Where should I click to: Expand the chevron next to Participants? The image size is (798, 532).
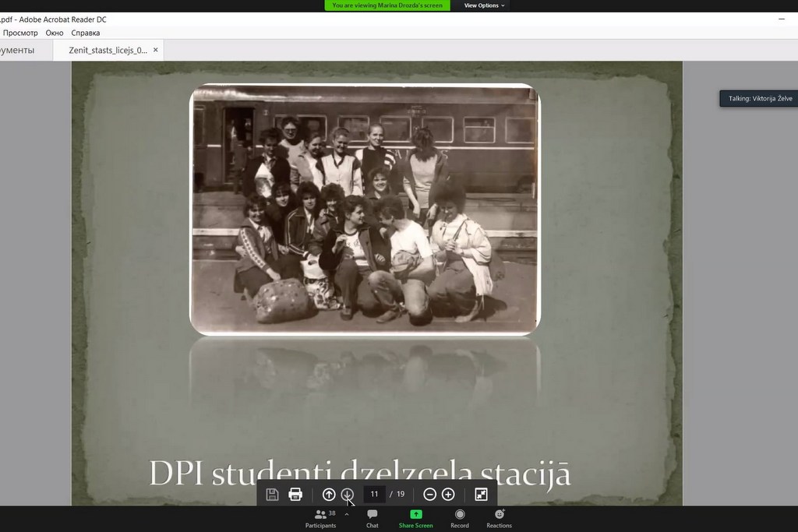[x=347, y=515]
